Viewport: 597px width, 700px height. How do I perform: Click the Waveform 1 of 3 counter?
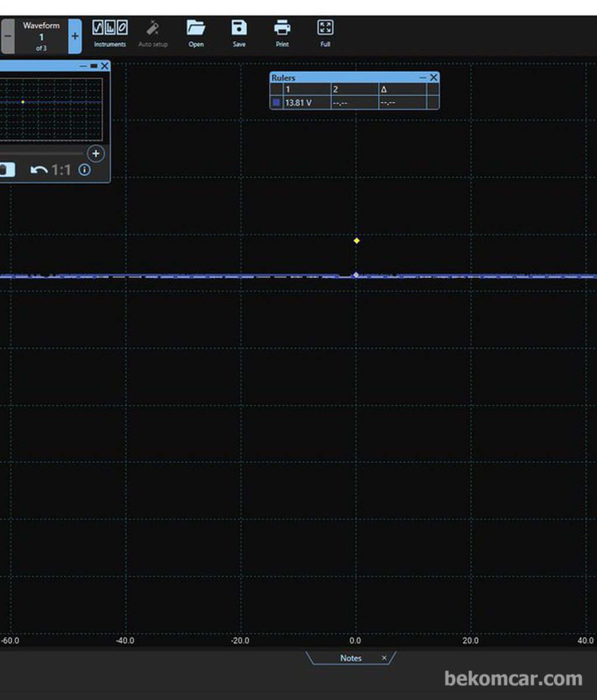pyautogui.click(x=41, y=36)
